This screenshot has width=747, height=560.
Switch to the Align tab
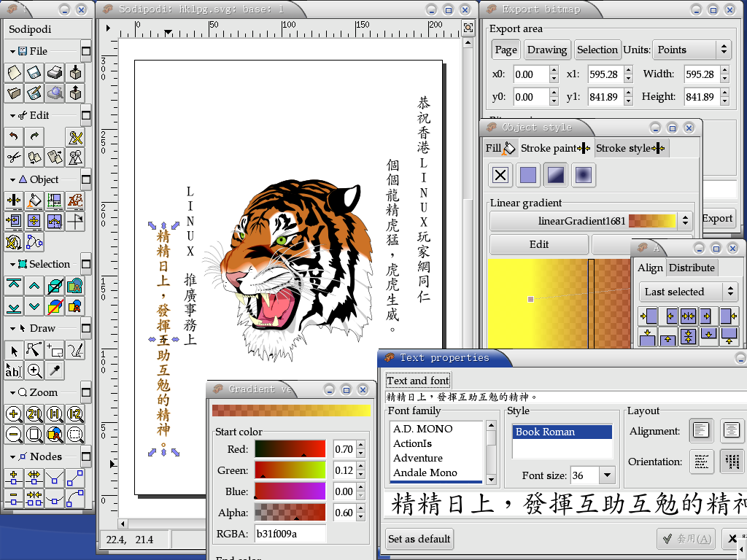[650, 268]
